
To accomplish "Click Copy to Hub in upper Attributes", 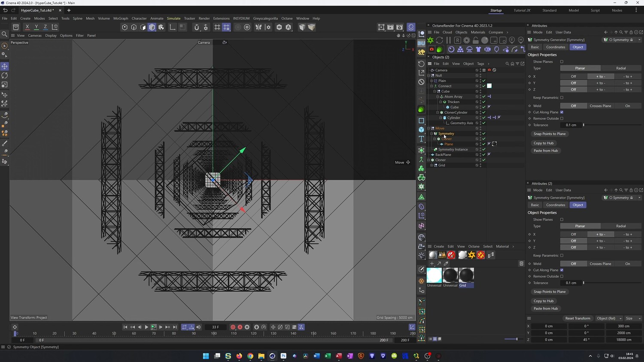I will click(544, 143).
